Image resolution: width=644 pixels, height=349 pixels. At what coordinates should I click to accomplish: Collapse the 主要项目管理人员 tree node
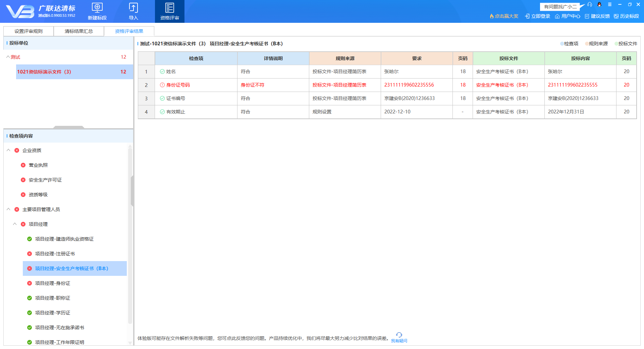pos(8,209)
